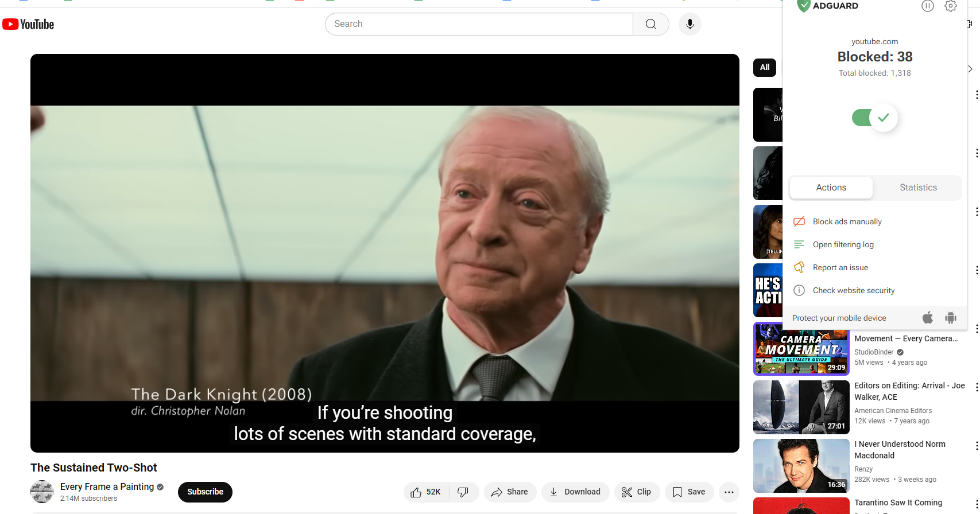Click the Download button

click(x=575, y=492)
